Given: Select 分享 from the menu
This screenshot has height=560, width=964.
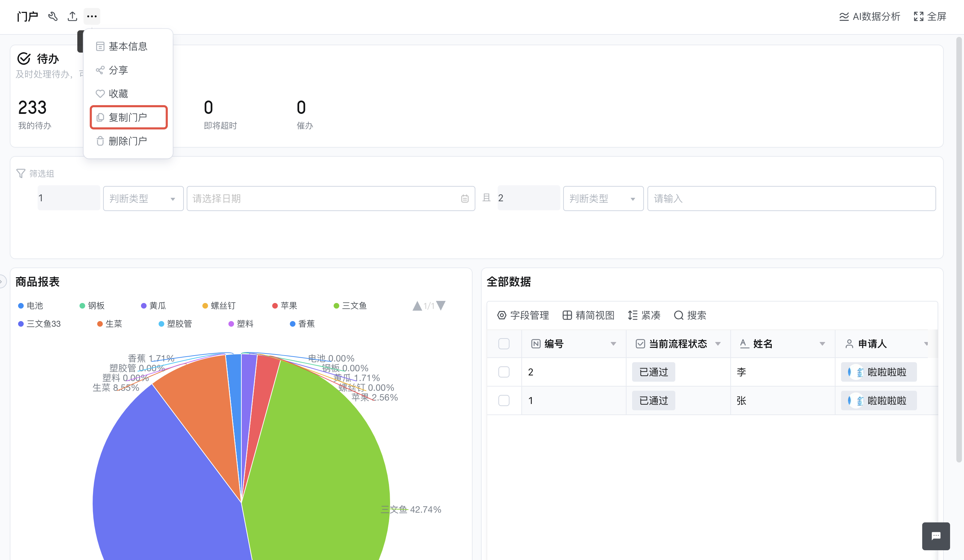Looking at the screenshot, I should [128, 70].
